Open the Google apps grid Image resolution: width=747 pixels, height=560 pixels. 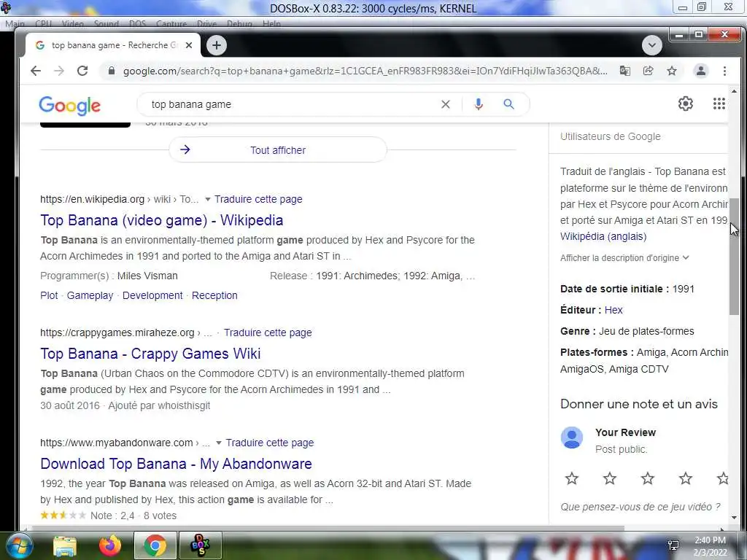tap(719, 104)
